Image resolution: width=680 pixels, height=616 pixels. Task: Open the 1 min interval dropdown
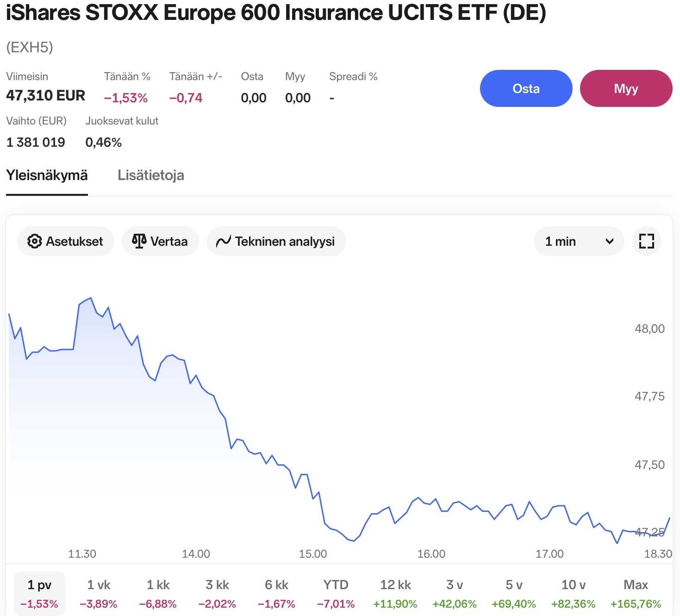579,241
